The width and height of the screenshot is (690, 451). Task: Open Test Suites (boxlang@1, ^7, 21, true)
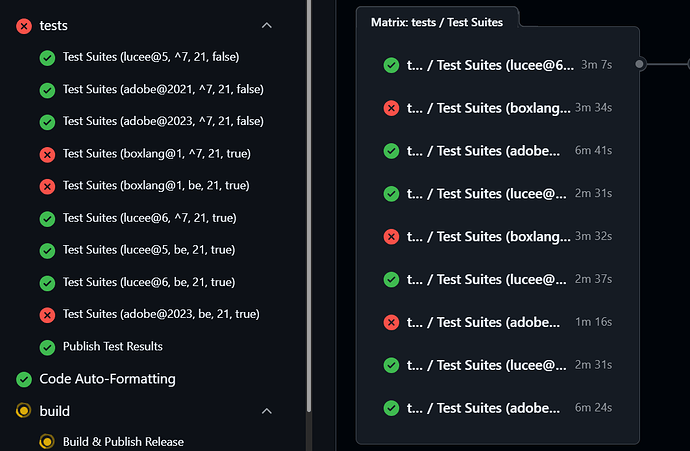157,154
